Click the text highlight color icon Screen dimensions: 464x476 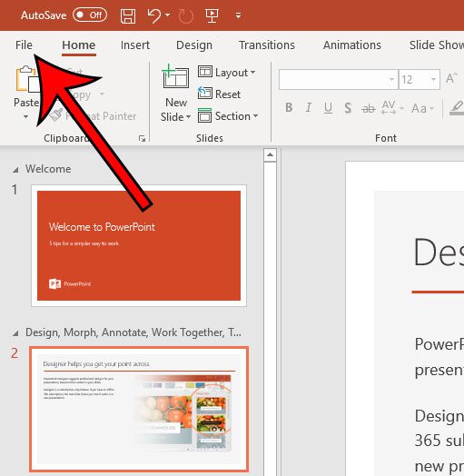click(457, 108)
